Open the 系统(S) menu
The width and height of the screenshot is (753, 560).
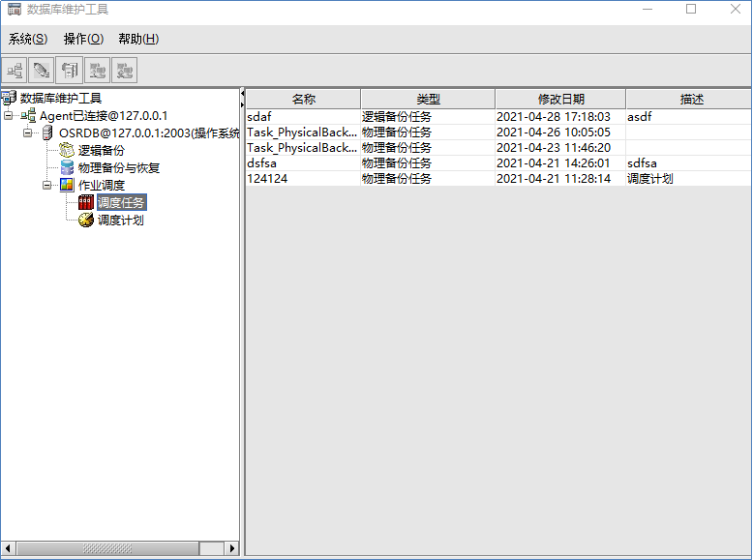28,39
